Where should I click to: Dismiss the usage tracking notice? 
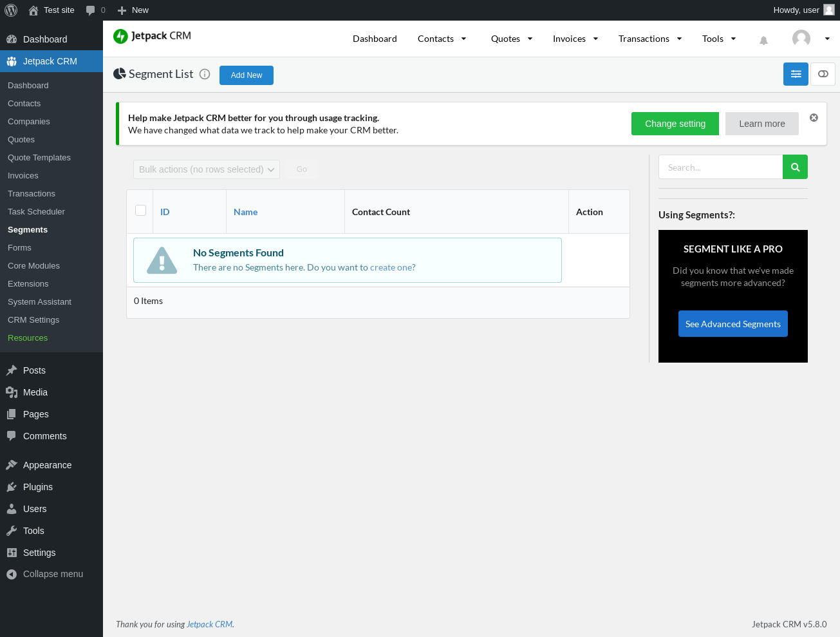pyautogui.click(x=814, y=118)
